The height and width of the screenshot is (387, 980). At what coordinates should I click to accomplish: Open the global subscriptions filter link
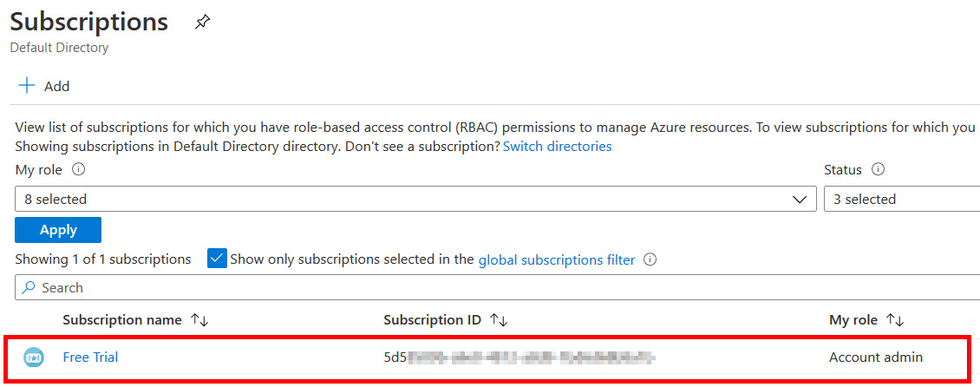[557, 259]
